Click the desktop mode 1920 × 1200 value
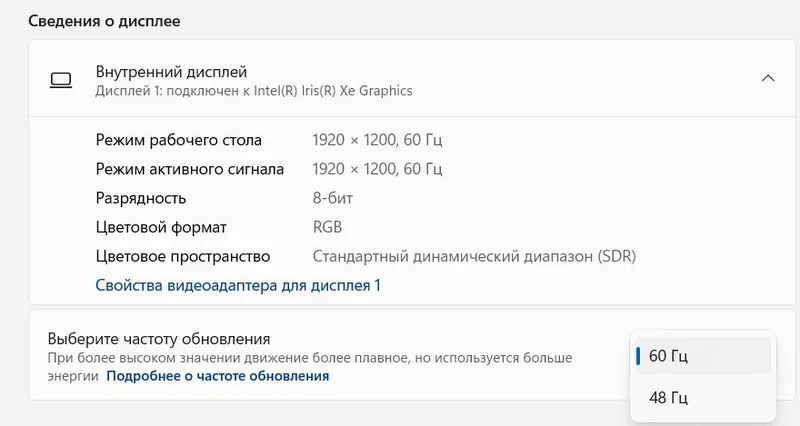The image size is (800, 426). tap(377, 140)
